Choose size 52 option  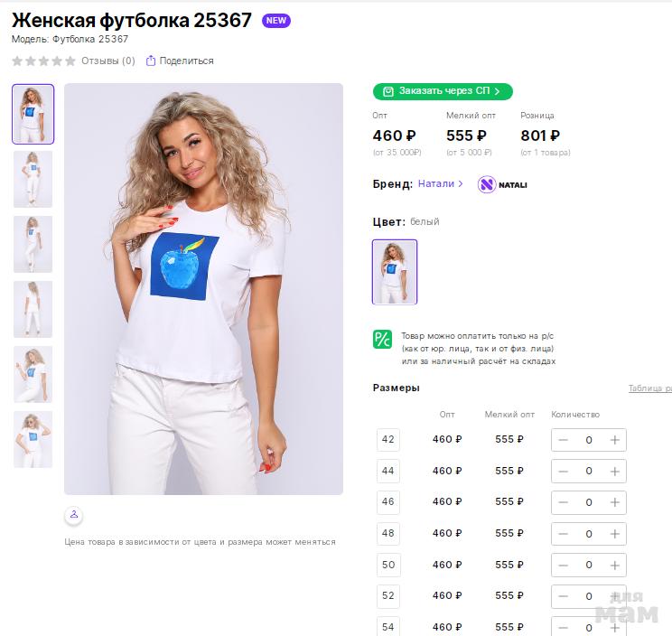[x=388, y=596]
